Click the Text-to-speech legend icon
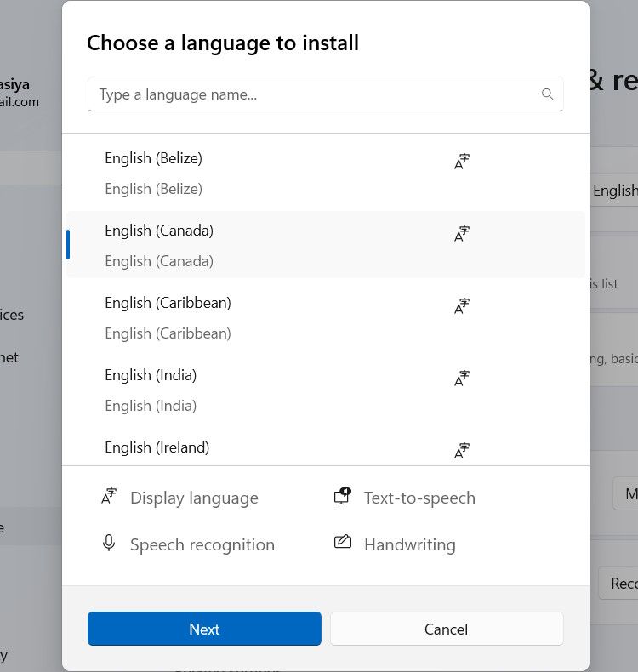This screenshot has height=672, width=638. pos(342,497)
